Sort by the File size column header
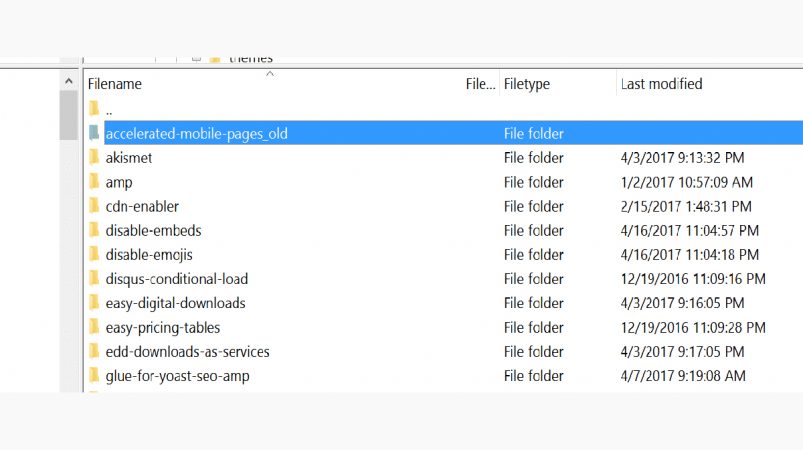 point(480,83)
